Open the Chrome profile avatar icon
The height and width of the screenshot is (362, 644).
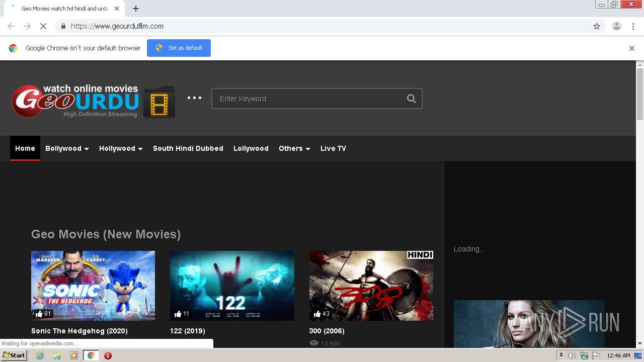(x=617, y=26)
